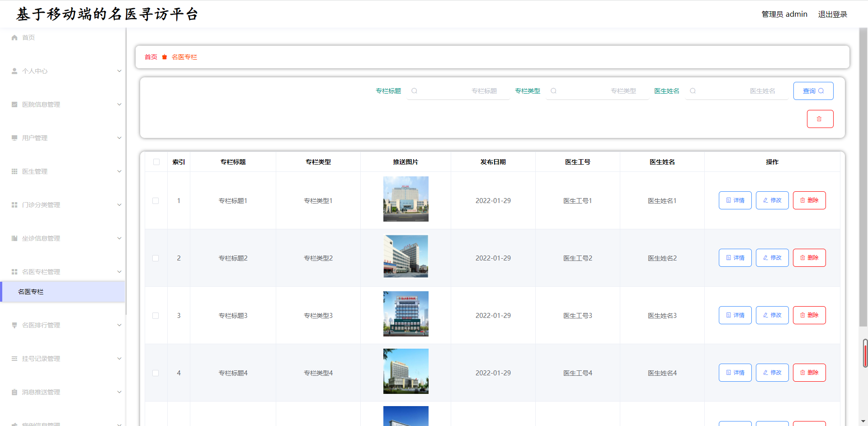Click search icon in 专栏标题 field
This screenshot has width=868, height=426.
point(414,91)
